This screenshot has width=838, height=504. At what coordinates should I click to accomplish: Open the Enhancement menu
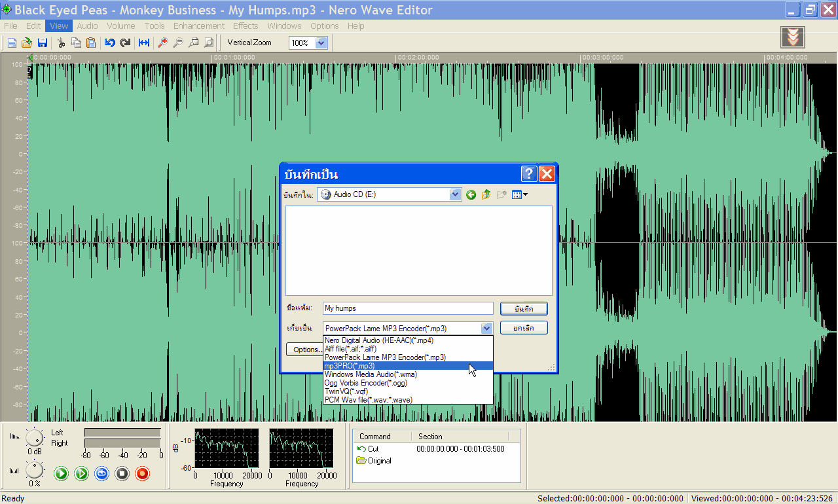(199, 26)
